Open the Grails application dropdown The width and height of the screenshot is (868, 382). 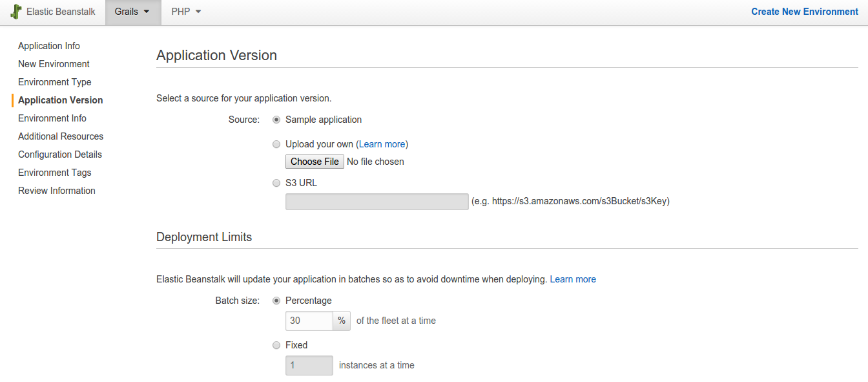(133, 12)
